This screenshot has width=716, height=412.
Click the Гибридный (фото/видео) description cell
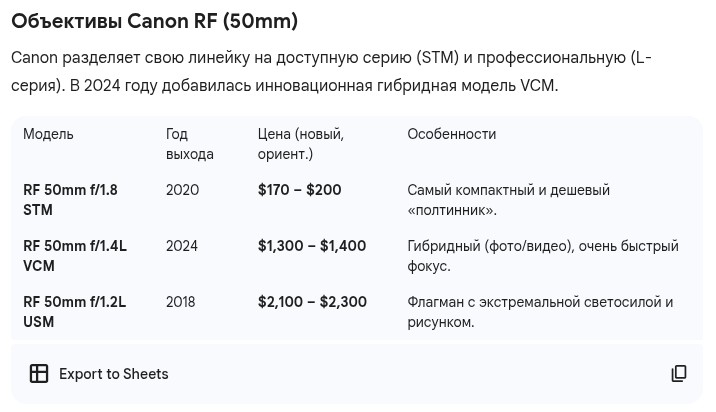tap(542, 256)
